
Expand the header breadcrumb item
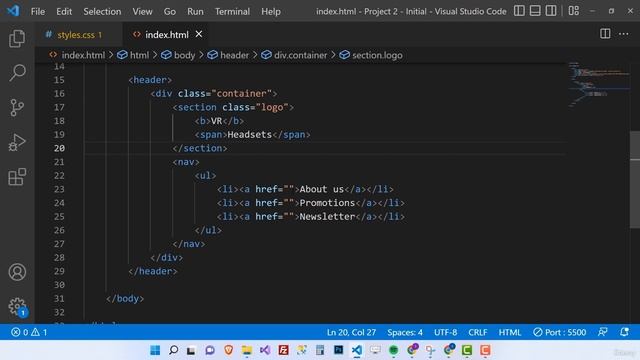coord(228,55)
